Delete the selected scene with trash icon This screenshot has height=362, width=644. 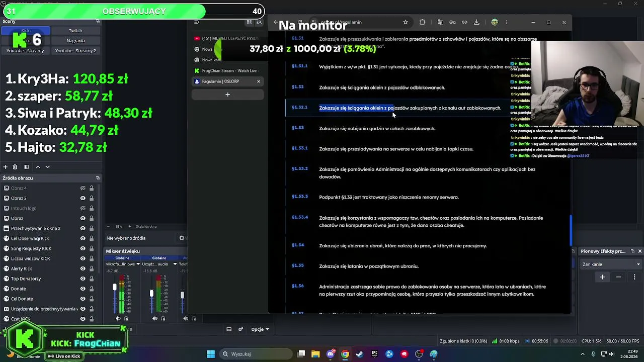coord(15,167)
